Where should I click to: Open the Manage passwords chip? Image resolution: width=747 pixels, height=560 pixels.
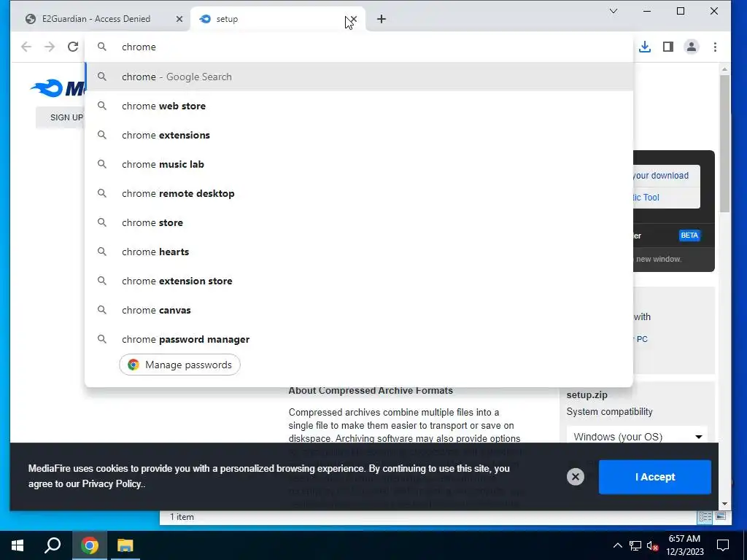179,365
